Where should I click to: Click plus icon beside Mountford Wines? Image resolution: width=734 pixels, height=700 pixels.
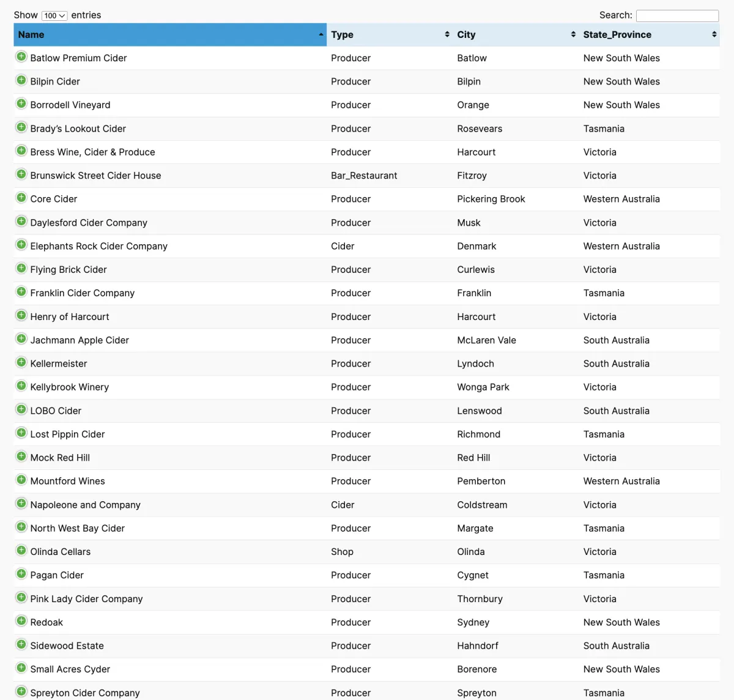pyautogui.click(x=21, y=480)
